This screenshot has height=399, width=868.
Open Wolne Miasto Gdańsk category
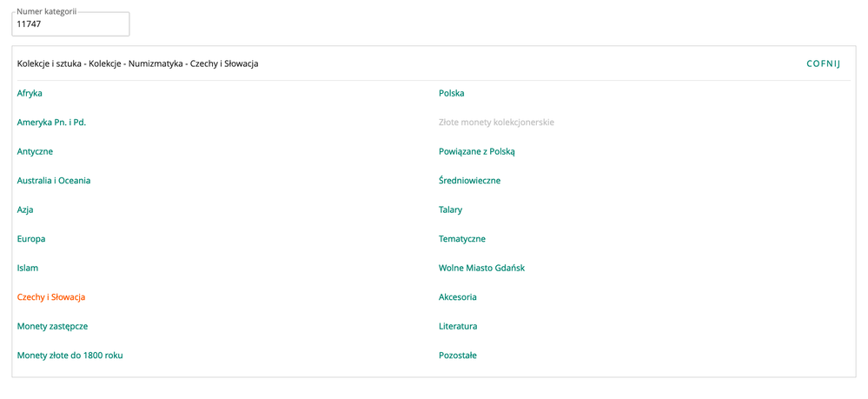point(482,268)
